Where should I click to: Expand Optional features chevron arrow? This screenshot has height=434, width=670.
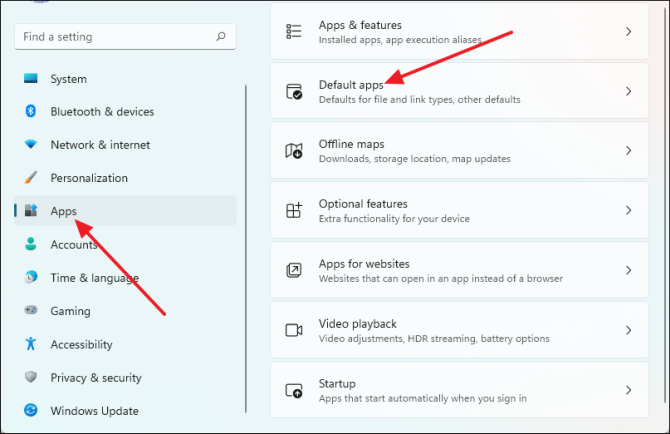[x=628, y=210]
